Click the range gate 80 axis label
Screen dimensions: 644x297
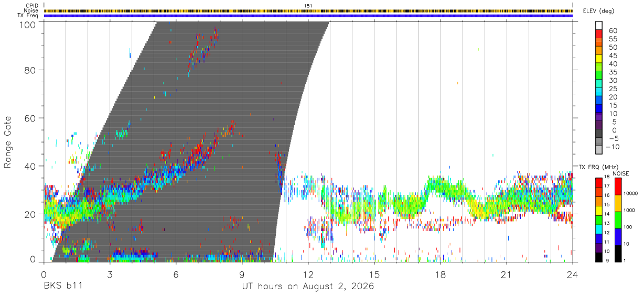[x=30, y=70]
